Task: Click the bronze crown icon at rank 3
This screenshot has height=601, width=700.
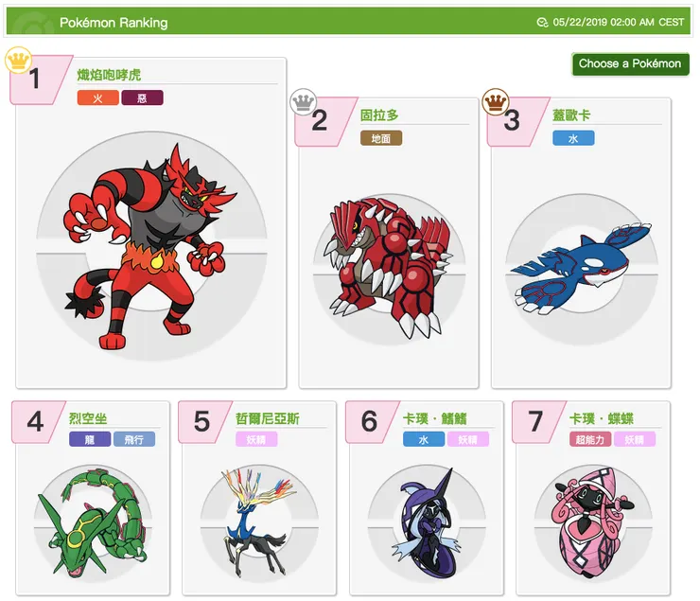Action: pos(496,102)
